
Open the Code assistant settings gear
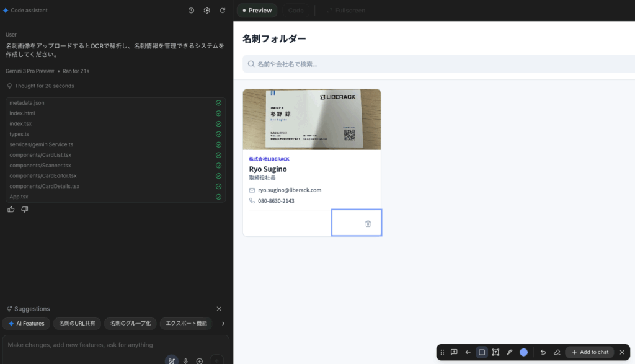pos(207,11)
